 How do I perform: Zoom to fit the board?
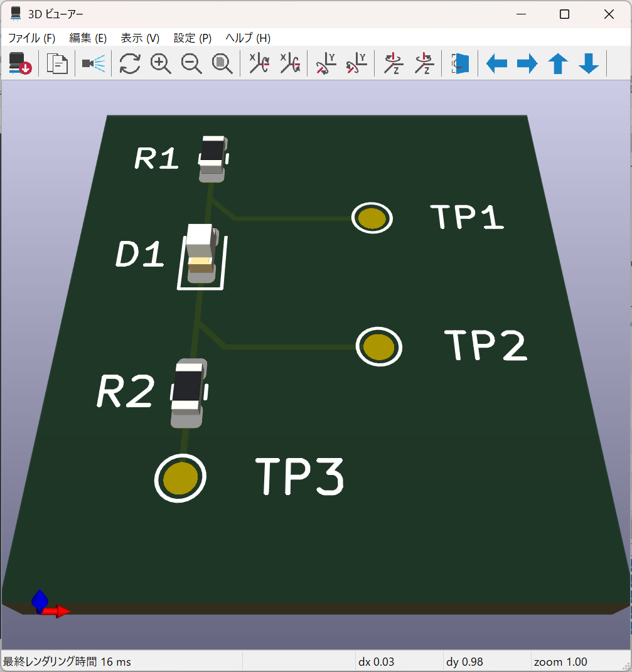pyautogui.click(x=222, y=63)
